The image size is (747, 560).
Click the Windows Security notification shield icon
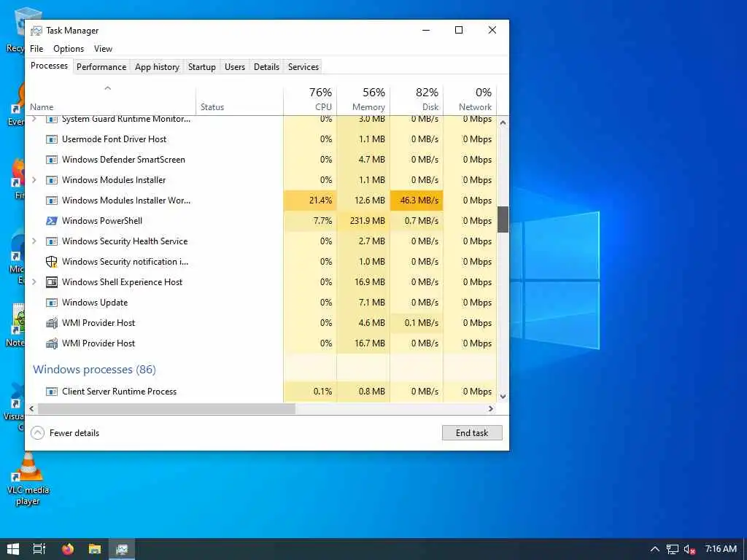point(52,262)
